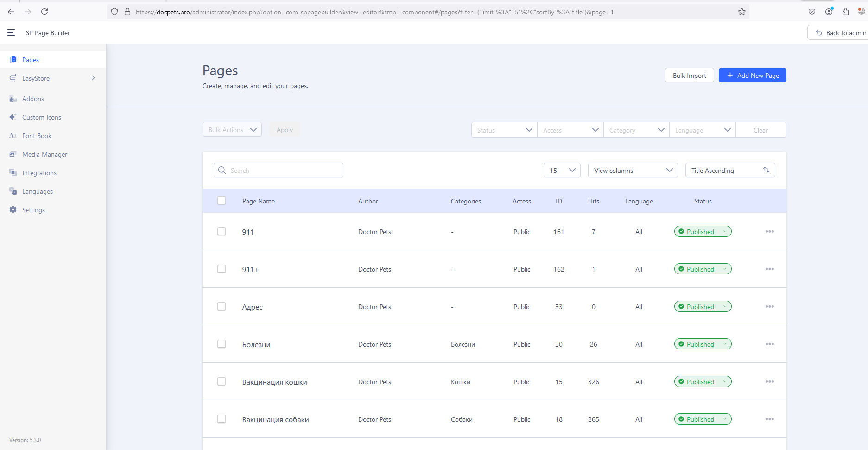Sort by the Page Name column header
This screenshot has width=868, height=450.
point(259,201)
